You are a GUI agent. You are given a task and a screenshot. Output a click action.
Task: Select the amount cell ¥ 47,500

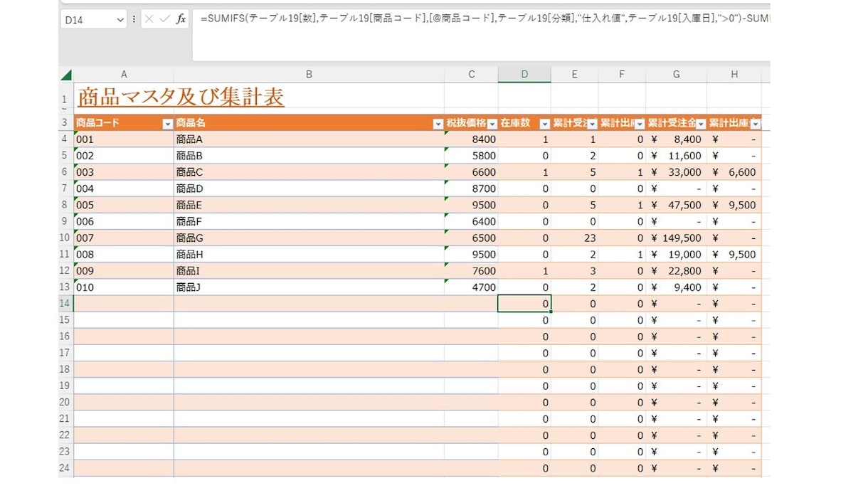[x=677, y=205]
